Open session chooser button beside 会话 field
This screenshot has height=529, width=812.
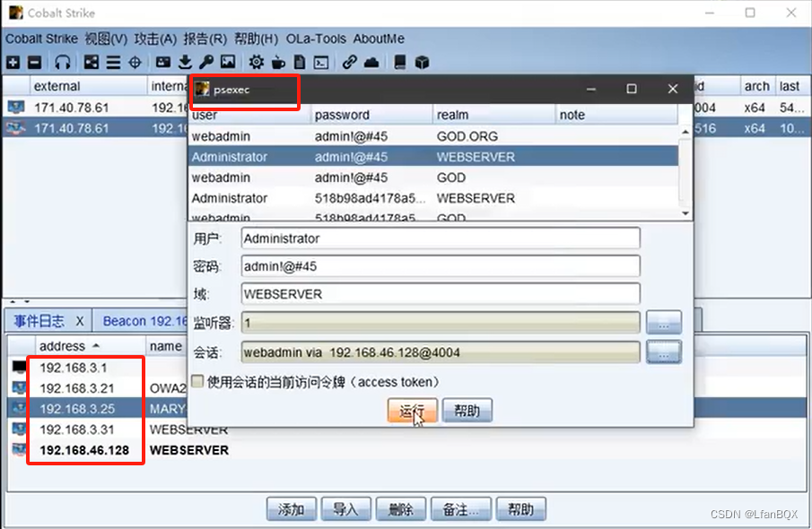tap(663, 352)
